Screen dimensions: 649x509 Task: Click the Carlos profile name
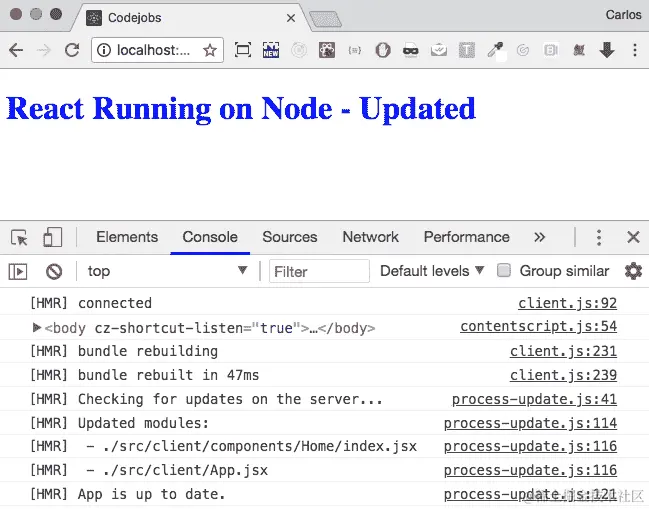click(x=623, y=15)
